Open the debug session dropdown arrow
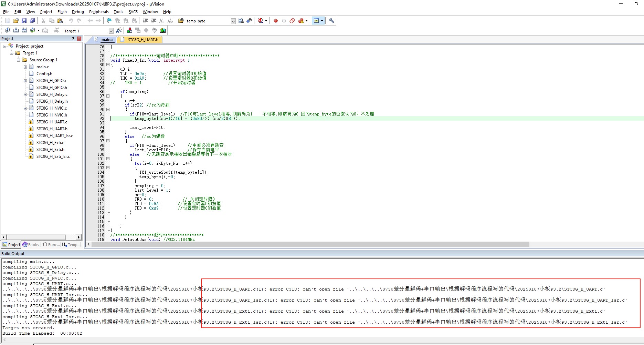The width and height of the screenshot is (644, 345). 266,21
